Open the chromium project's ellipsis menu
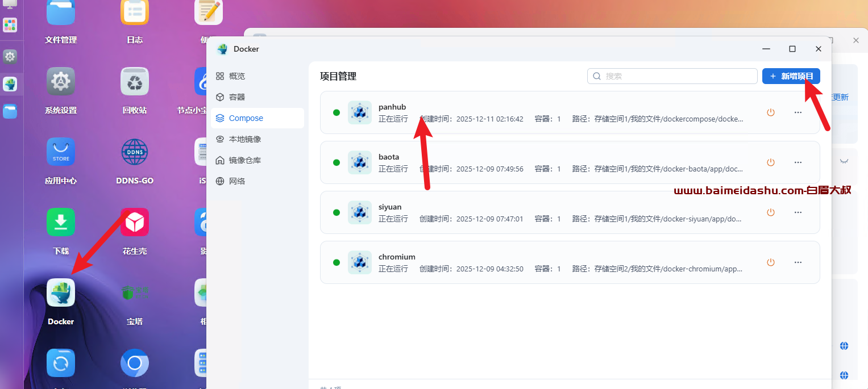This screenshot has width=868, height=389. [x=798, y=262]
